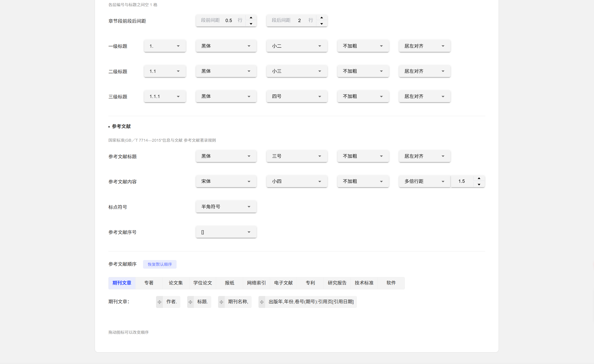
Task: Increase the 1.5 line spacing value
Action: point(479,178)
